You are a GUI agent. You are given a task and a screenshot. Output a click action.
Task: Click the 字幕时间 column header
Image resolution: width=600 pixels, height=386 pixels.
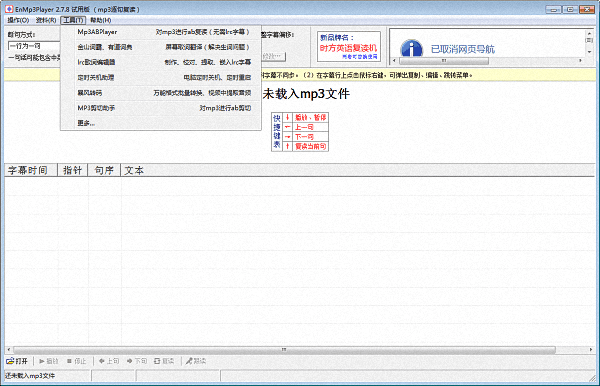(31, 170)
